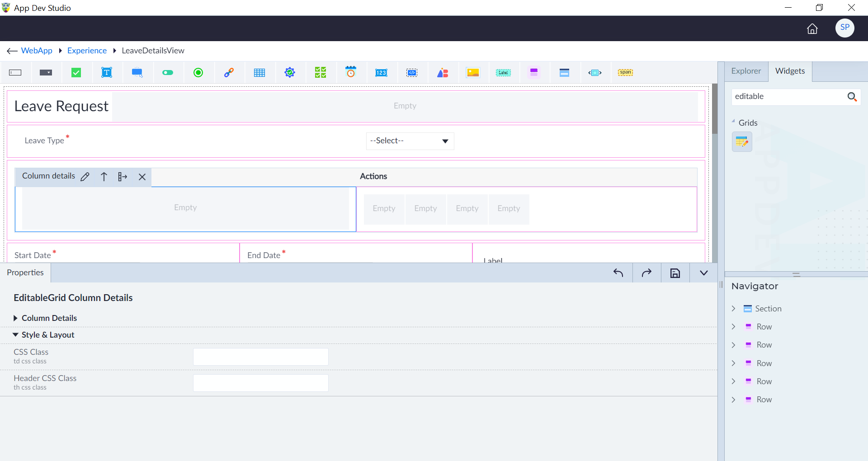Click the editable grid widget under Grids
This screenshot has width=868, height=461.
[x=742, y=142]
